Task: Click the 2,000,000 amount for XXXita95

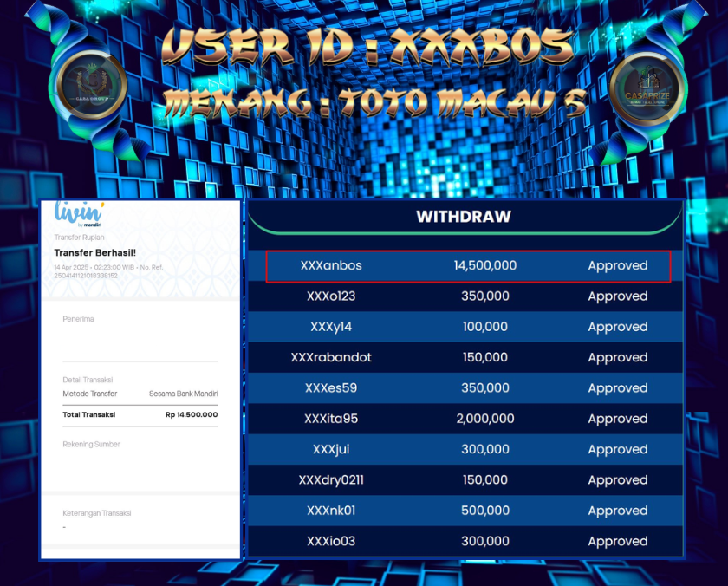Action: click(x=484, y=419)
